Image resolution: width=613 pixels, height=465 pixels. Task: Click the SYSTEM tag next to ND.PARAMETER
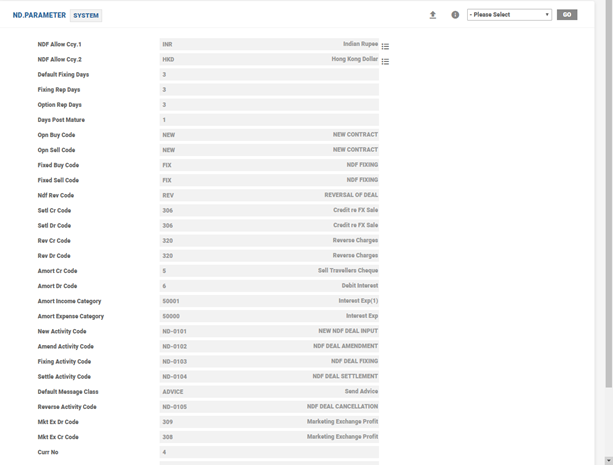point(86,16)
